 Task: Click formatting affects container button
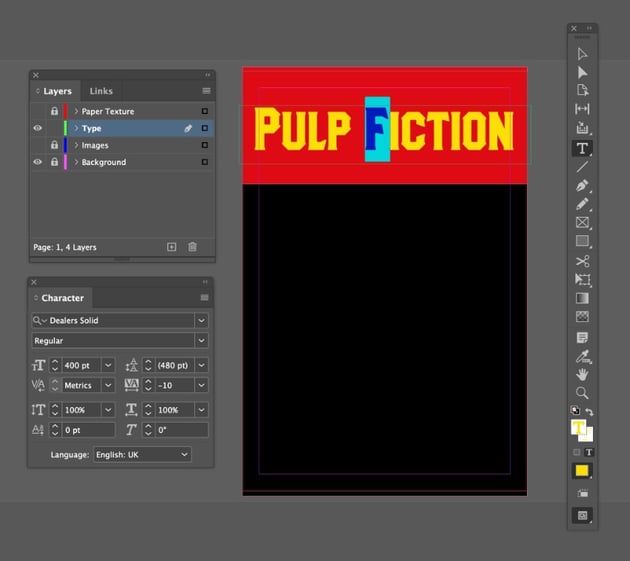(577, 452)
